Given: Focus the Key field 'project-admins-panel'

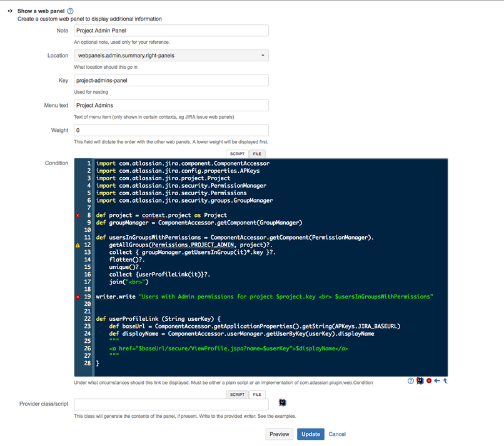Looking at the screenshot, I should tap(171, 81).
